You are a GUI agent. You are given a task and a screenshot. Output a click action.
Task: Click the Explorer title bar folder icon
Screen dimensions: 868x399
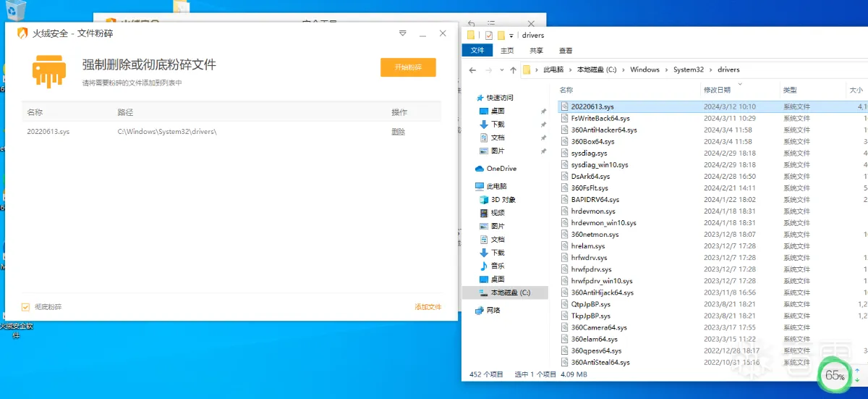[471, 35]
